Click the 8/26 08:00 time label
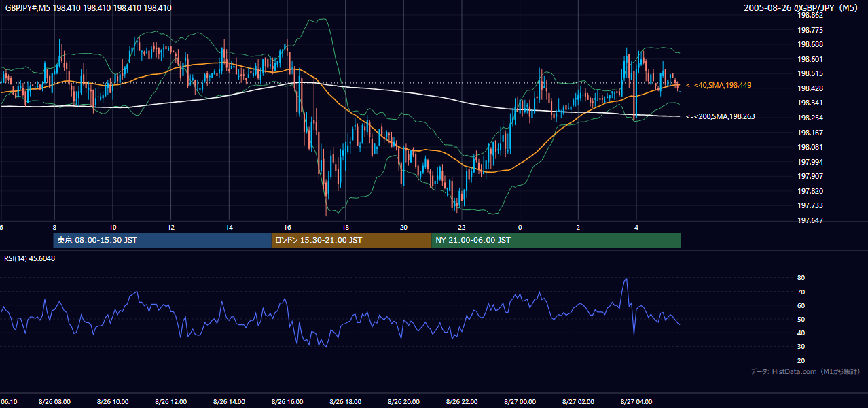Viewport: 868px width, 408px height. click(54, 401)
